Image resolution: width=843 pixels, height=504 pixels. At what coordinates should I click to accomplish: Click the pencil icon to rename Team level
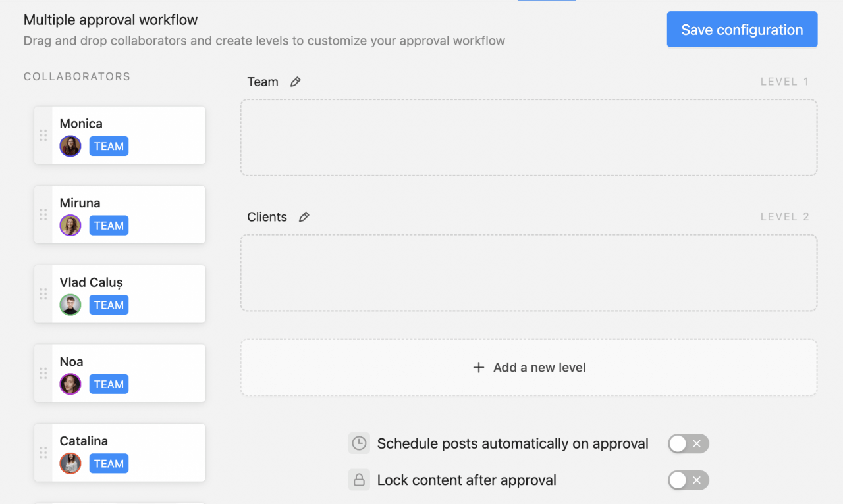tap(295, 81)
